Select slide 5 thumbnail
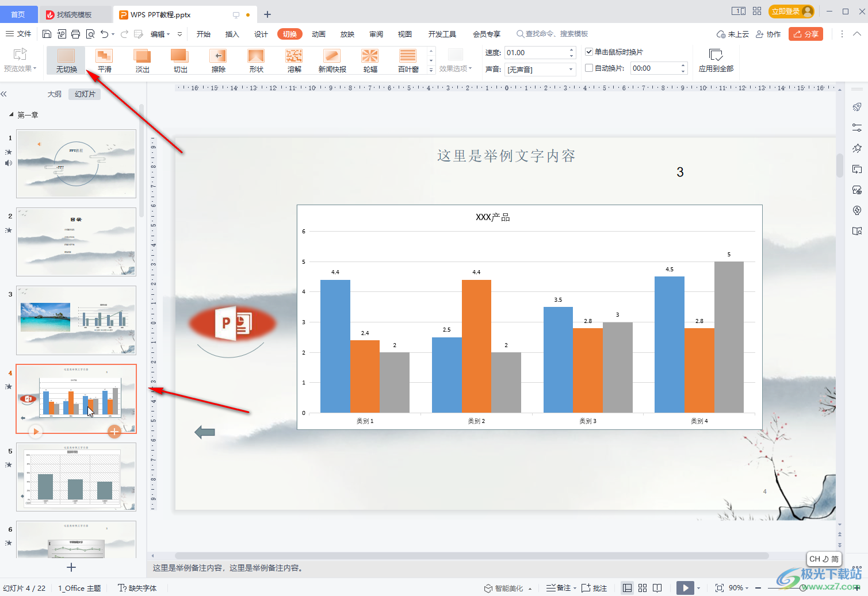The height and width of the screenshot is (596, 868). pos(76,476)
